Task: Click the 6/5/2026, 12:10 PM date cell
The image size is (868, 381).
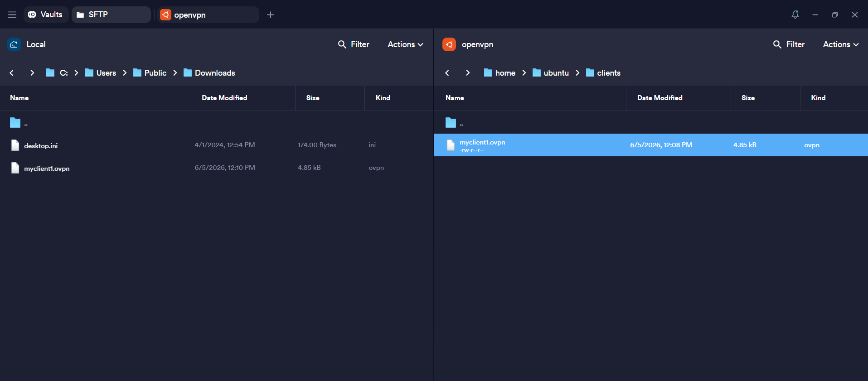Action: (225, 168)
